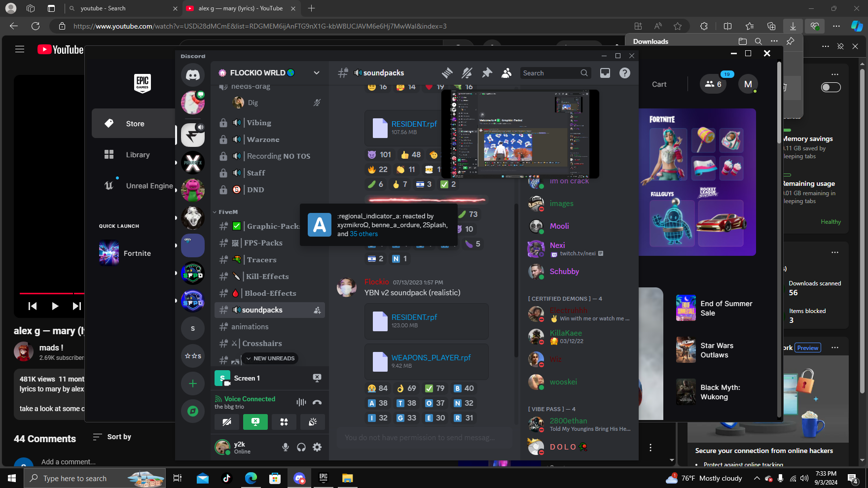Click stream preview thumbnail in Discord

tap(520, 134)
